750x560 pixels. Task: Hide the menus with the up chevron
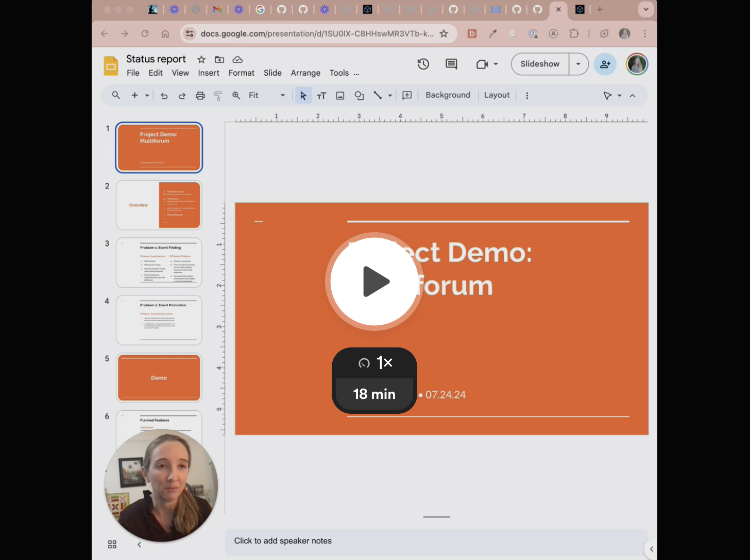coord(633,95)
